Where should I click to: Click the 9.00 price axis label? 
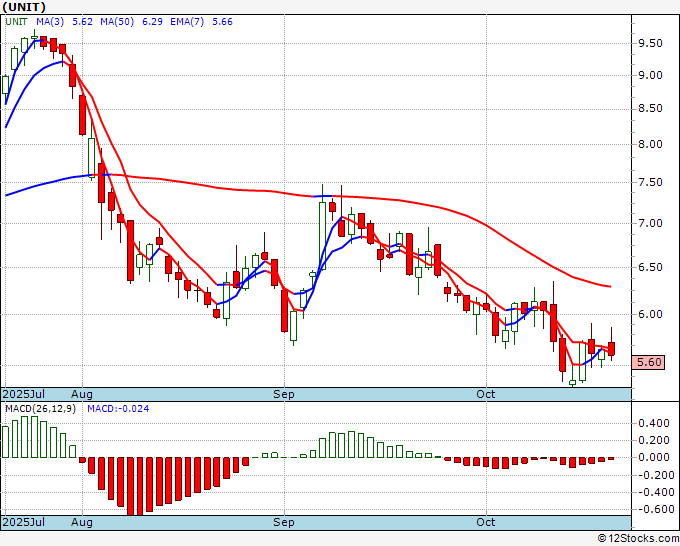pos(651,75)
